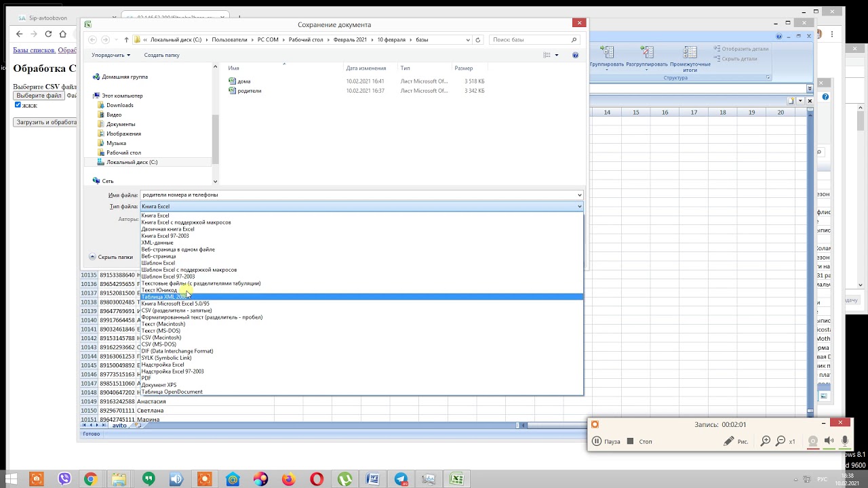This screenshot has width=868, height=488.
Task: Click the Поиск: базы search field
Action: (x=532, y=40)
